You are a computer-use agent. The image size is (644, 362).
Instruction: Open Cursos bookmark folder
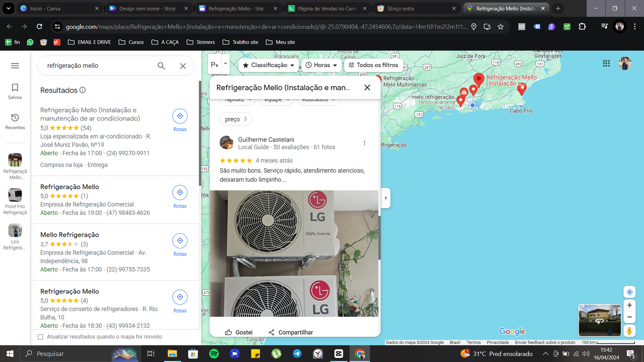(x=131, y=42)
